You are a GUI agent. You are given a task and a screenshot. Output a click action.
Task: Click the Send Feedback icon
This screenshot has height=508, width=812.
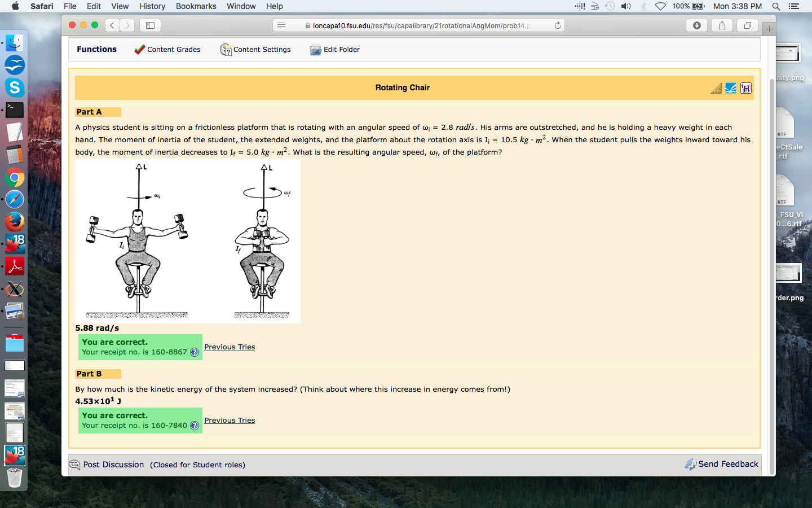tap(691, 464)
